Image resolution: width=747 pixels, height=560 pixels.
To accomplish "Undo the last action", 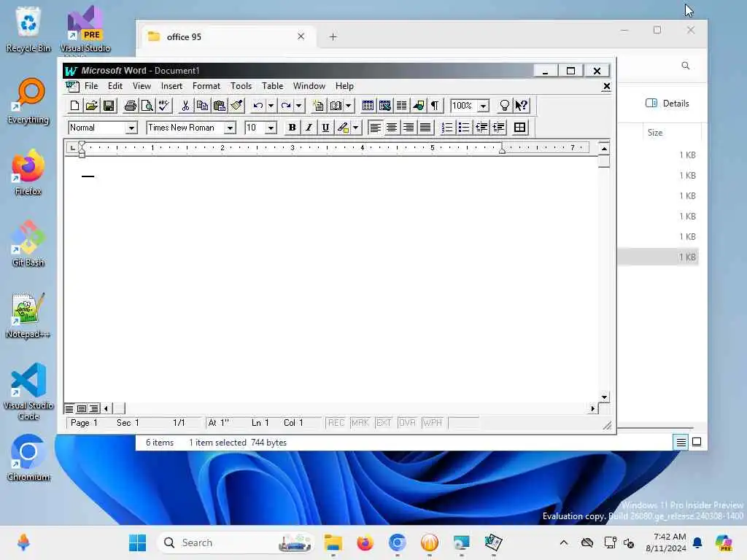I will tap(258, 106).
